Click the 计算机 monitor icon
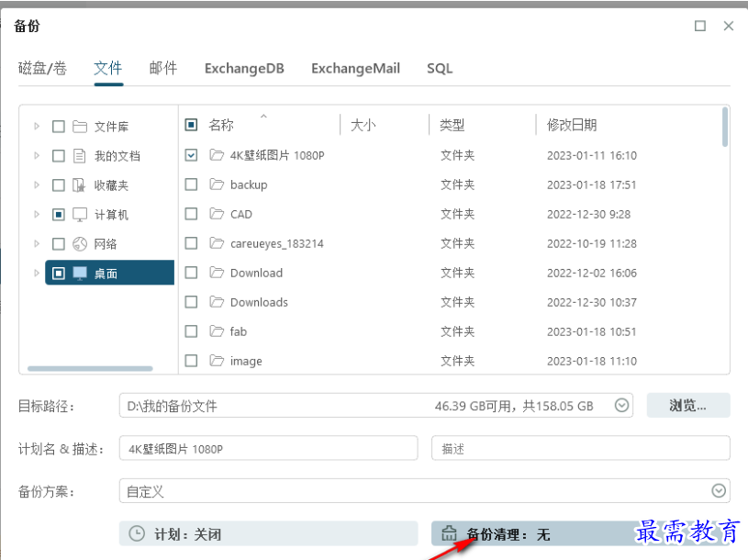 (80, 215)
